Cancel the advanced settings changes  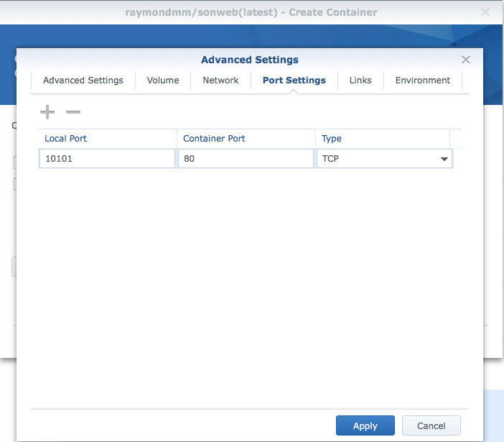click(x=431, y=425)
